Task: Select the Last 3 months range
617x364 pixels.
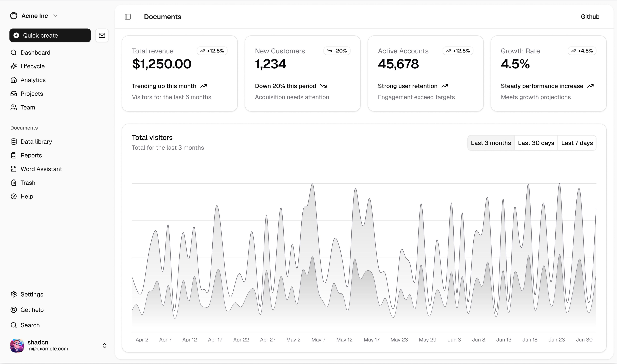Action: [491, 143]
